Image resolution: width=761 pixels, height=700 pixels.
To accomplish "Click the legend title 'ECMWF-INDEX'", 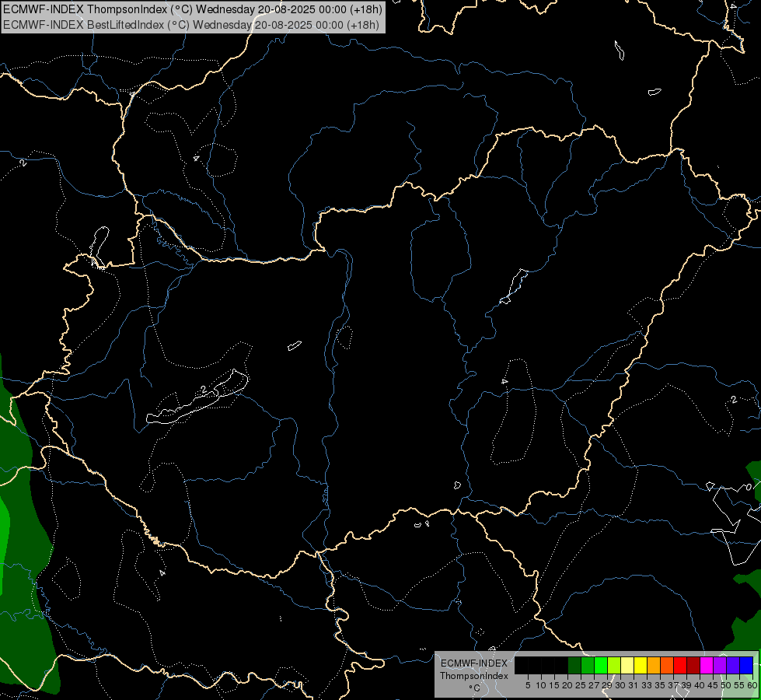I will [x=474, y=663].
